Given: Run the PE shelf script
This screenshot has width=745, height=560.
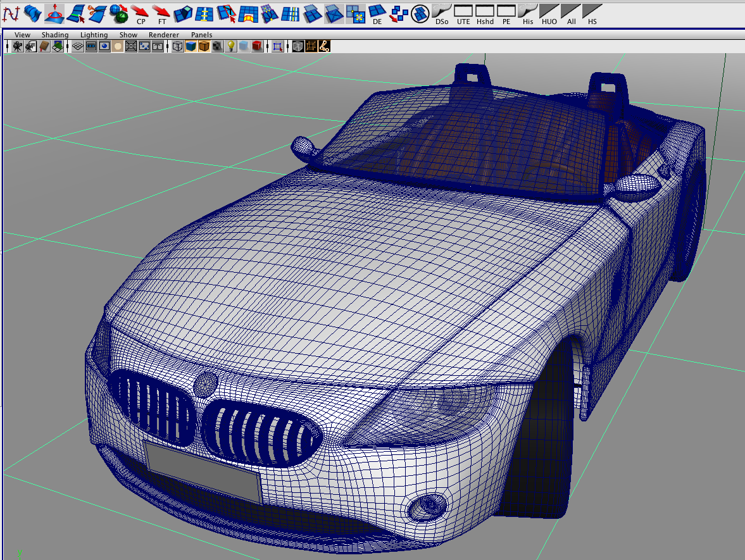Looking at the screenshot, I should [x=506, y=13].
